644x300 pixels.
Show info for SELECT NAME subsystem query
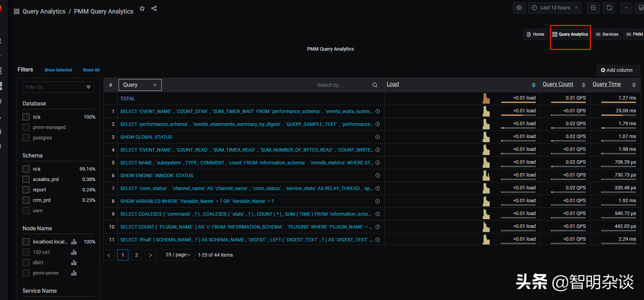pyautogui.click(x=378, y=163)
